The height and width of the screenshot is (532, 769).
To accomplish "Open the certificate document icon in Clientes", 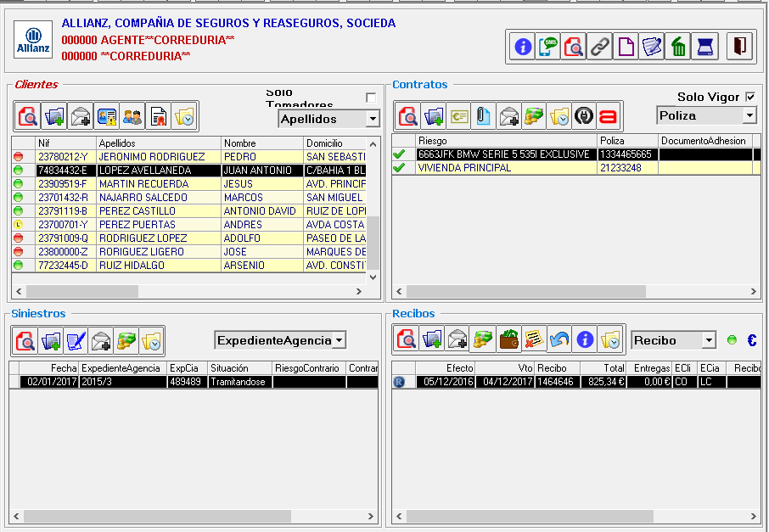I will (159, 116).
